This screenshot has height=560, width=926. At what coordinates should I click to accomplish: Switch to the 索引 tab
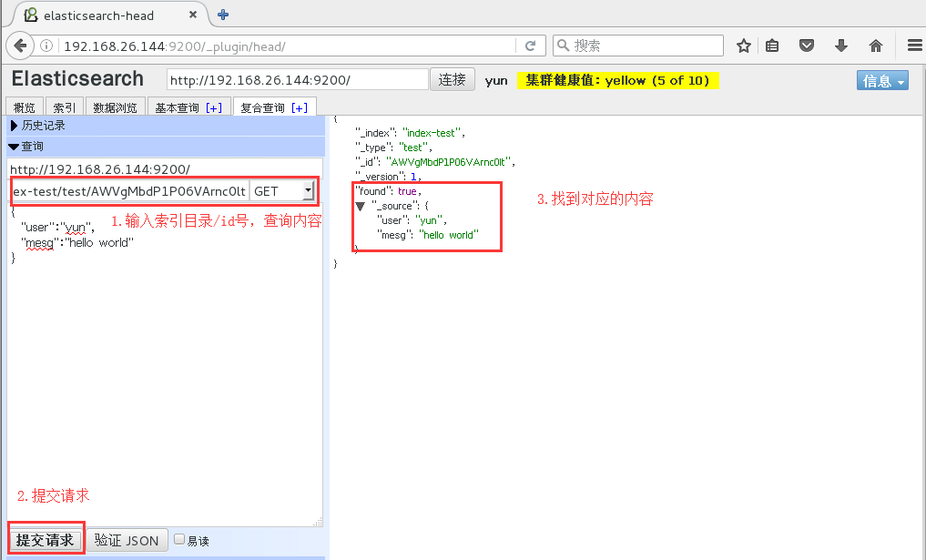click(x=64, y=106)
